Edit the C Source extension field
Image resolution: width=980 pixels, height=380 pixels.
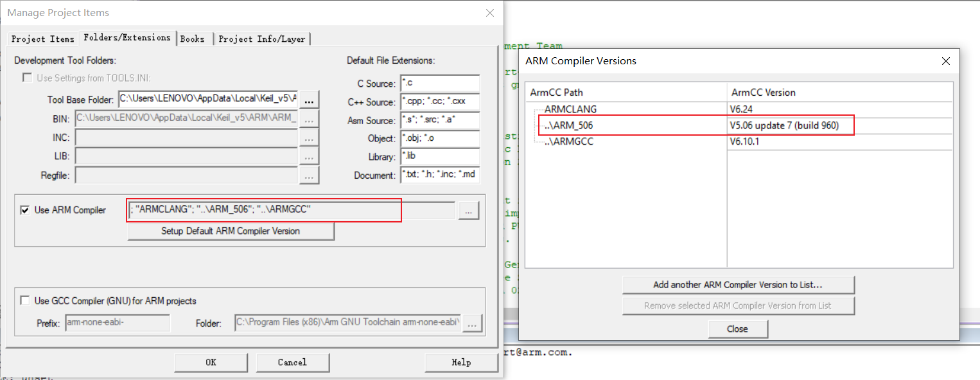click(440, 83)
